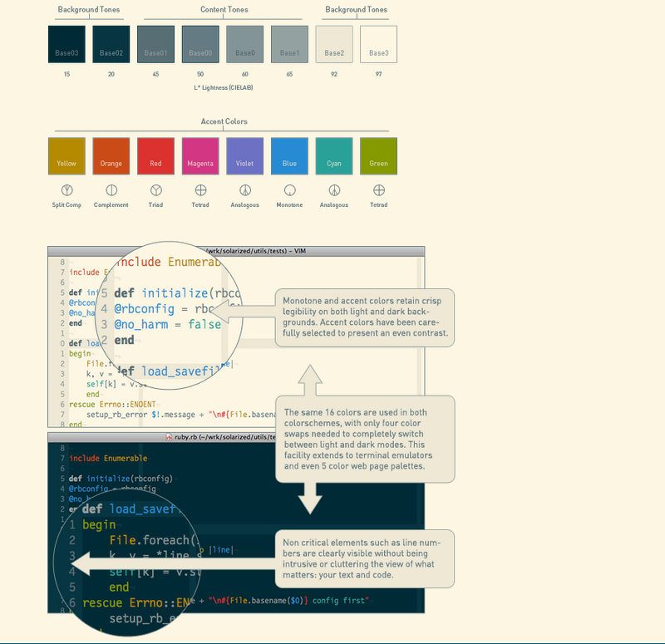
Task: Select the Base00 content tone swatch
Action: tap(199, 43)
